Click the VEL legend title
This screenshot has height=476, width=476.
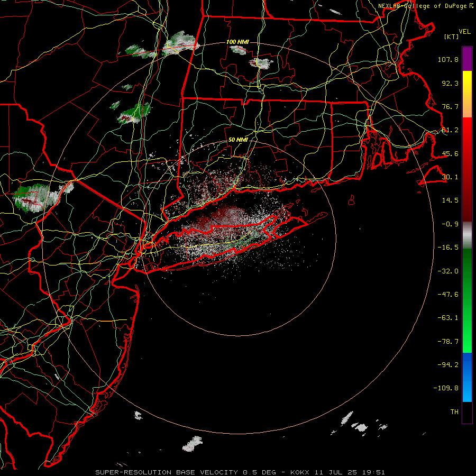[x=464, y=32]
